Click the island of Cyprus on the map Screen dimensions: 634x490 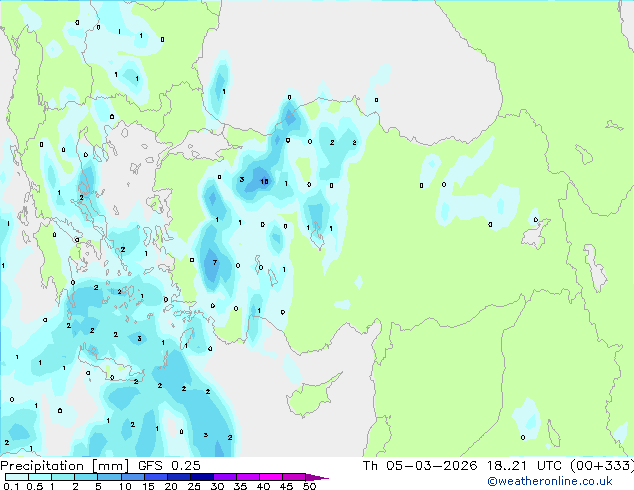point(311,397)
